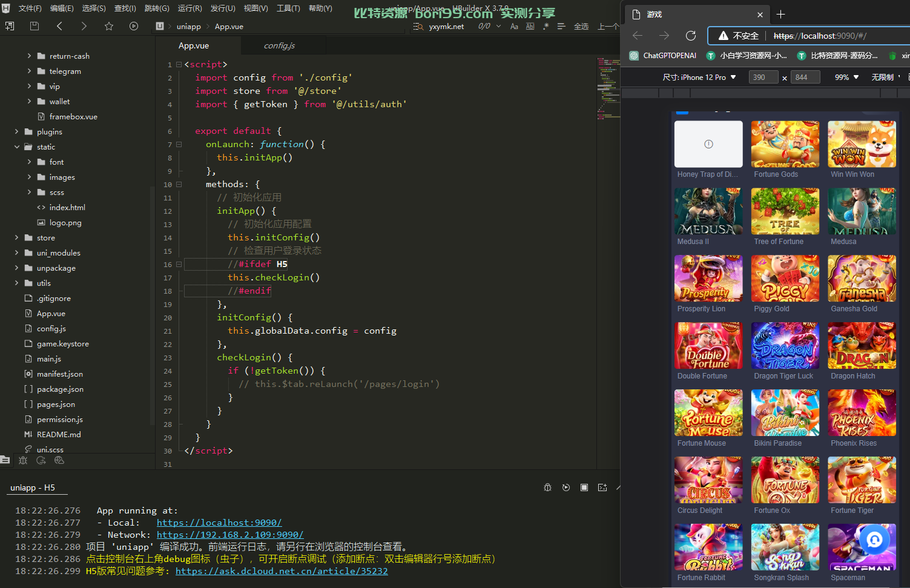Expand the return-cash folder
Image resolution: width=910 pixels, height=588 pixels.
pyautogui.click(x=29, y=56)
